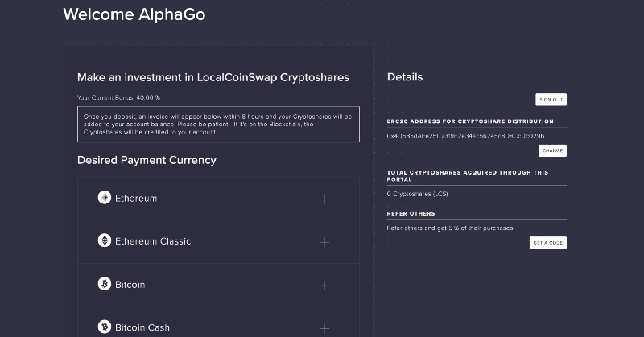Viewport: 644px width, 337px height.
Task: Click the Welcome AlphaGo heading
Action: tap(134, 14)
